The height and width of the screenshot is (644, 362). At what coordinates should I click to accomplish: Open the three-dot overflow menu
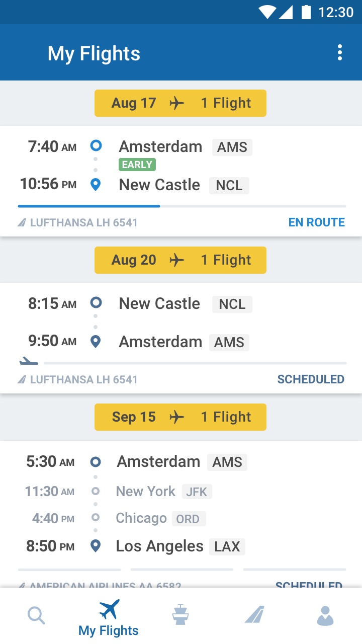tap(340, 53)
